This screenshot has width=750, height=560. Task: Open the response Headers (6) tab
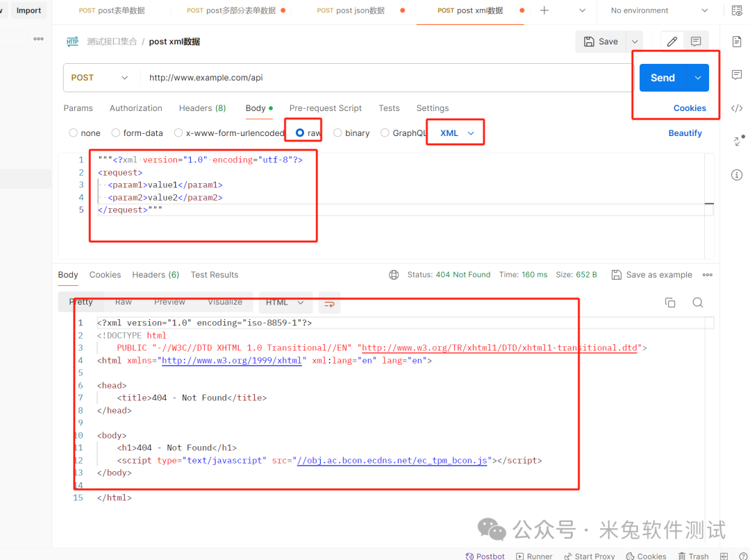156,275
